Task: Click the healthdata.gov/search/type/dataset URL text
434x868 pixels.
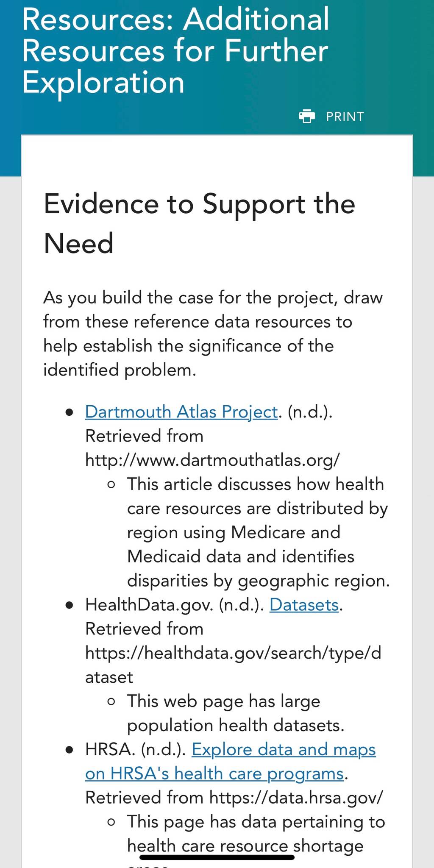Action: coord(233,665)
